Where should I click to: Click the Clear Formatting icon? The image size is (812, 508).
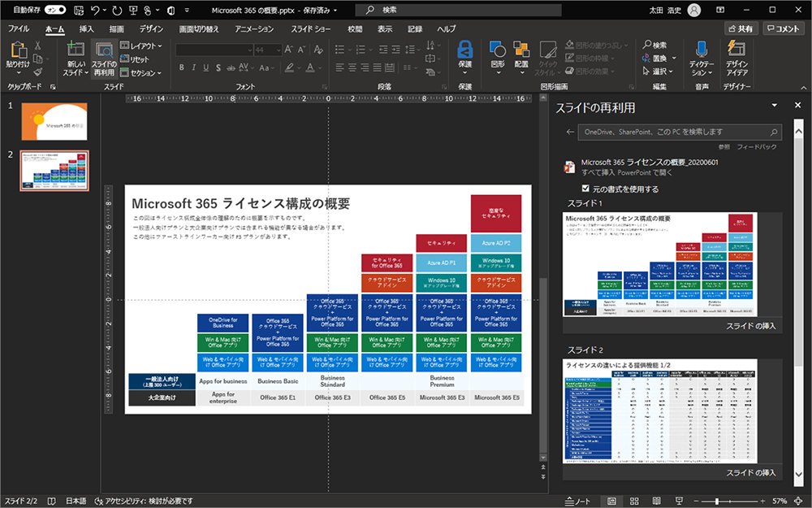318,50
